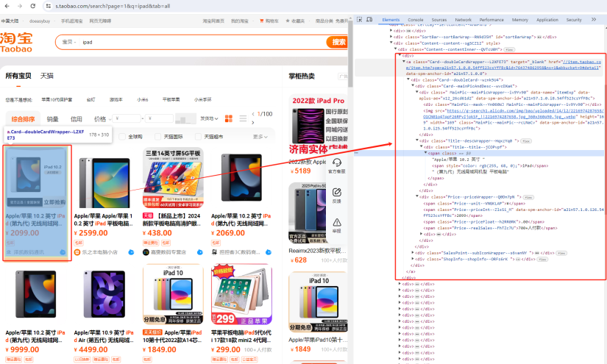The height and width of the screenshot is (364, 607).
Task: Open the 发货地 shipping location dropdown
Action: click(210, 118)
